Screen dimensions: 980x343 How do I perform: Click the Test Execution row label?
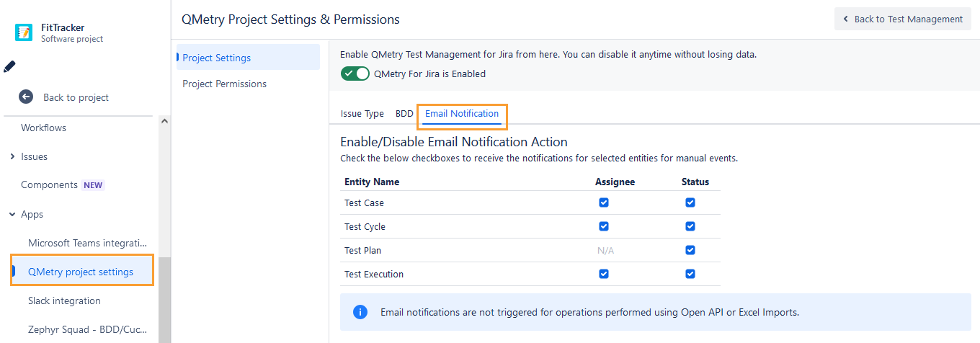click(x=374, y=274)
